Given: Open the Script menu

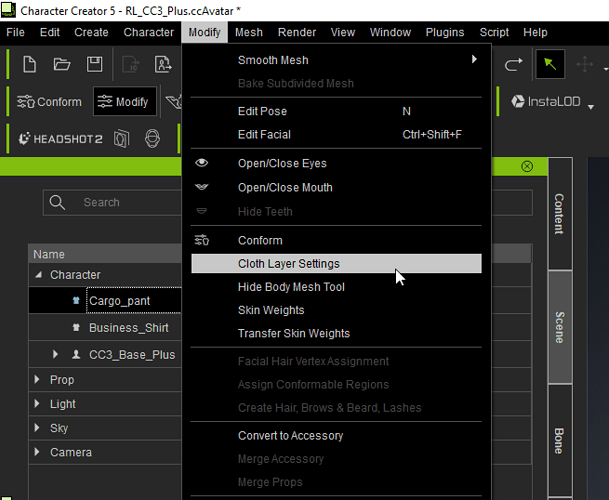Looking at the screenshot, I should [x=494, y=32].
